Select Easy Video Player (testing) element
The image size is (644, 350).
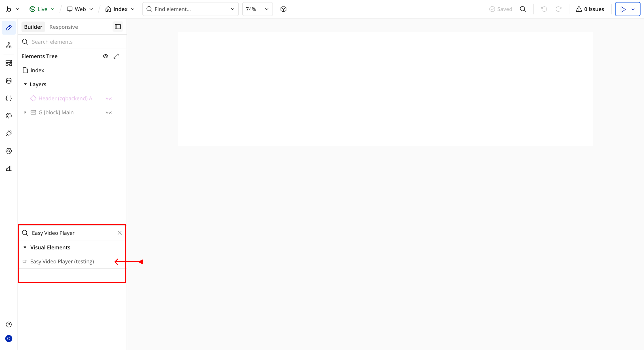coord(62,261)
